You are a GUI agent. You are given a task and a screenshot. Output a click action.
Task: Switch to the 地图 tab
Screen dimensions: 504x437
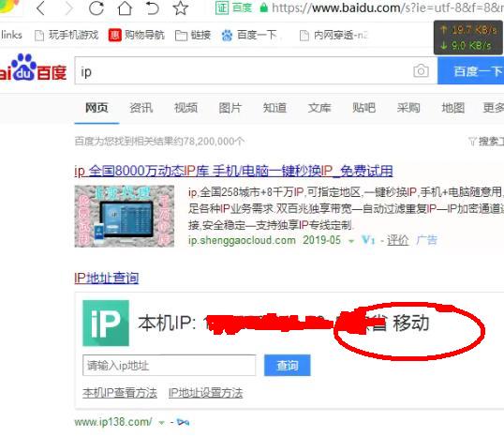[452, 108]
